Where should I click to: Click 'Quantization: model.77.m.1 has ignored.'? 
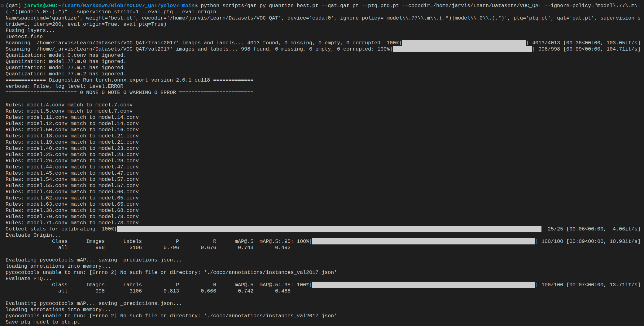(x=66, y=68)
